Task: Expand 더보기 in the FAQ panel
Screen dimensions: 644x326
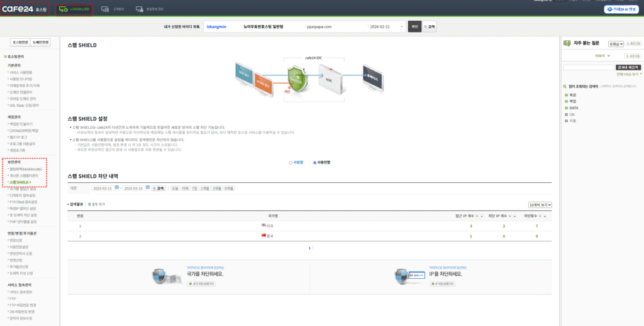Action: click(604, 55)
